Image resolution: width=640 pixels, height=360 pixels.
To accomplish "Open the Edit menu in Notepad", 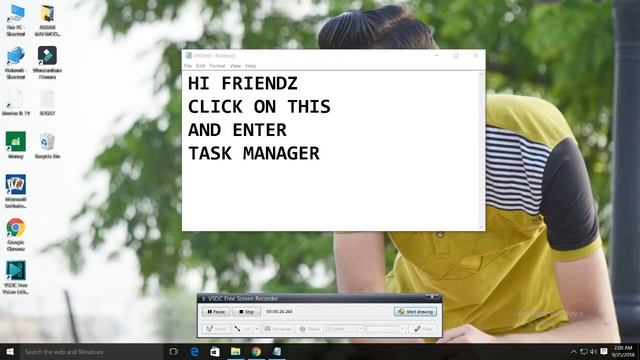I will [x=200, y=66].
